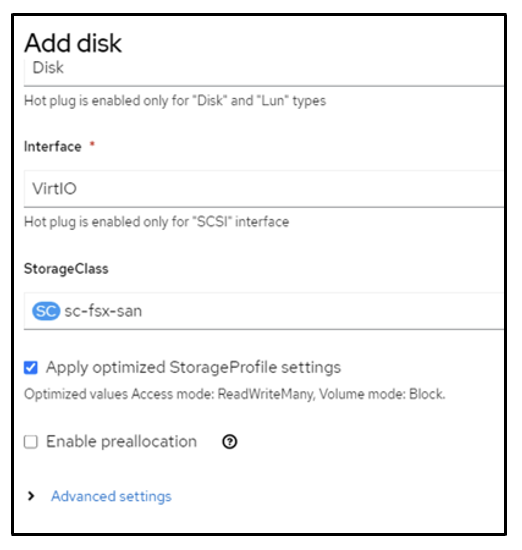The width and height of the screenshot is (522, 550).
Task: Click the blue SC StorageClass badge
Action: (46, 311)
